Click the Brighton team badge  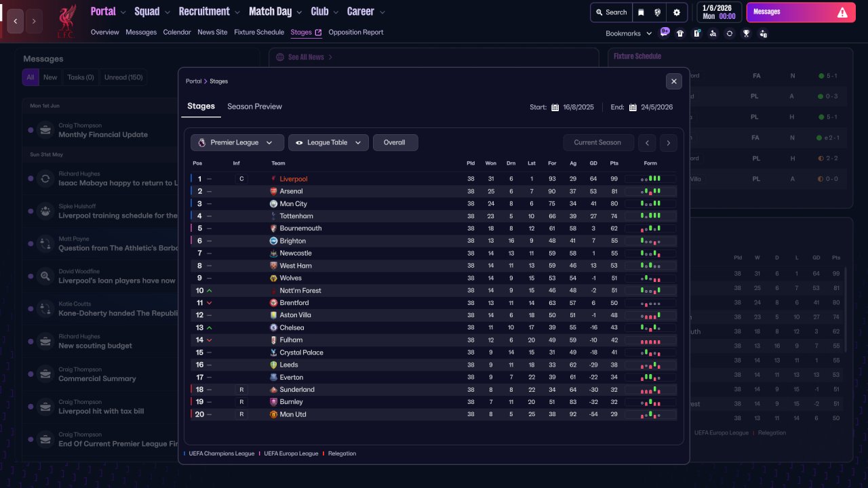[x=273, y=241]
